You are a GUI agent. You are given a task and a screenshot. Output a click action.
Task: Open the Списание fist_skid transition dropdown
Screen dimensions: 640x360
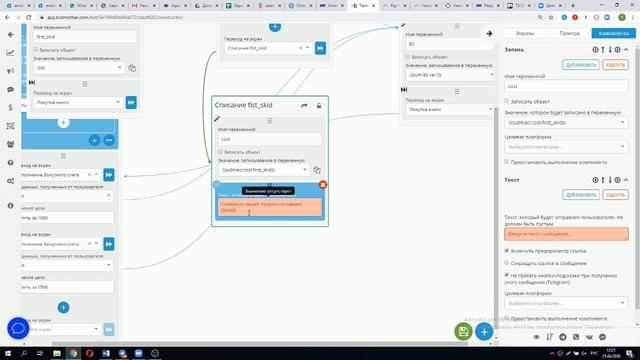[x=268, y=48]
